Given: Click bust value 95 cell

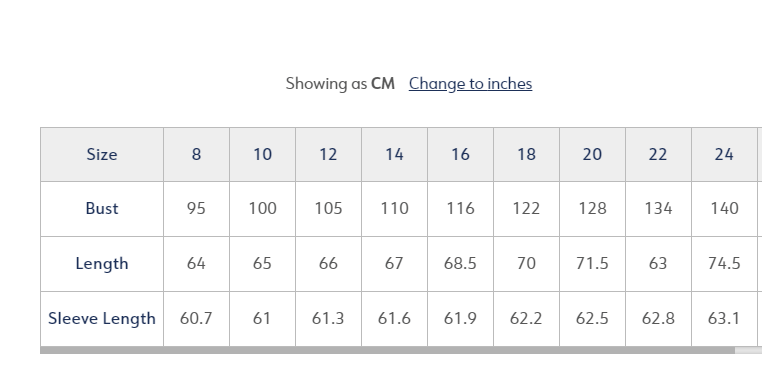Looking at the screenshot, I should coord(196,209).
